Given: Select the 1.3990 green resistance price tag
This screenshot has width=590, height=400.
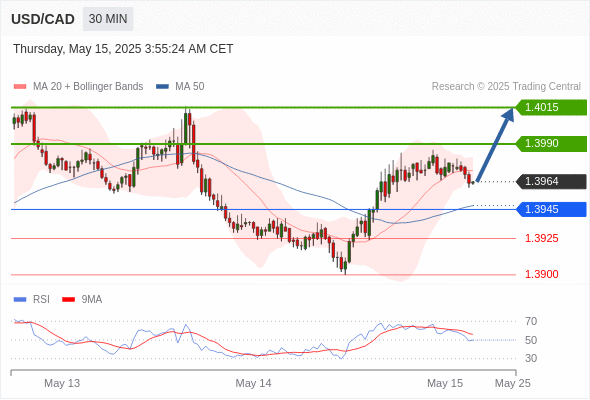Looking at the screenshot, I should point(551,143).
